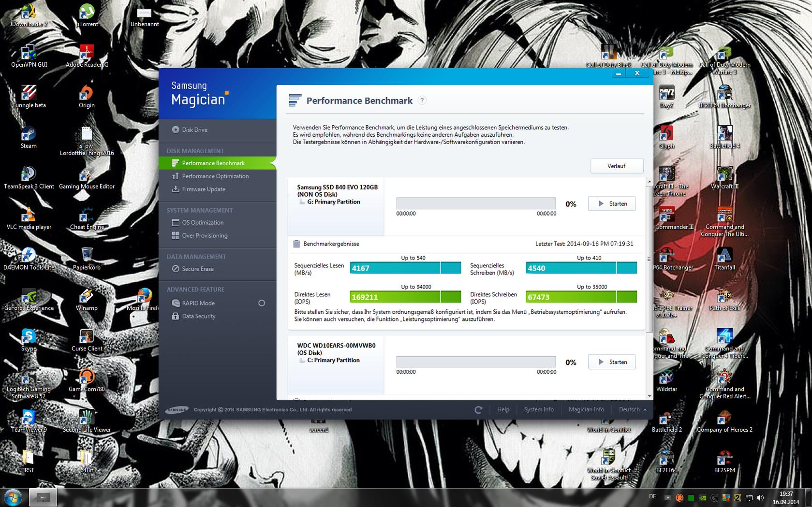This screenshot has height=507, width=812.
Task: Click the help question mark beside Performance Benchmark
Action: [422, 101]
